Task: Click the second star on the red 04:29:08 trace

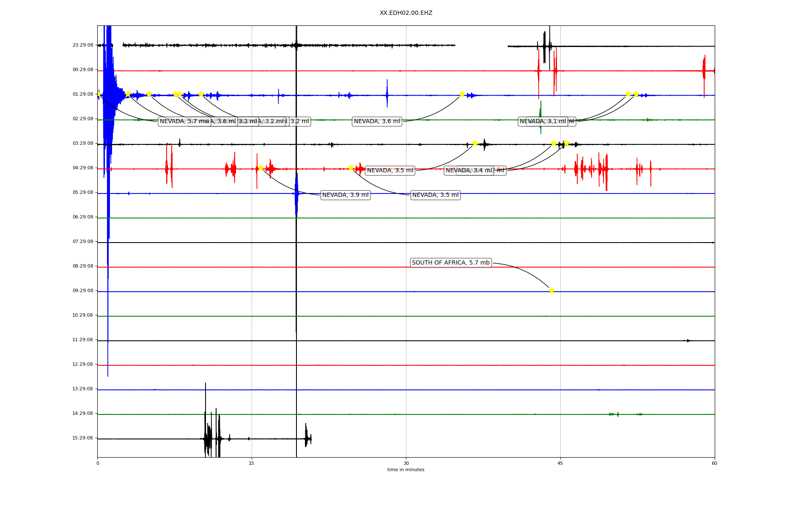Action: (351, 168)
